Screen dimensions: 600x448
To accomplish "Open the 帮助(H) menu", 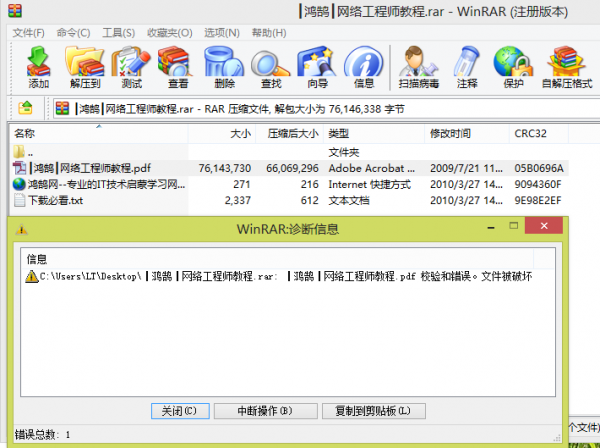I will 269,33.
